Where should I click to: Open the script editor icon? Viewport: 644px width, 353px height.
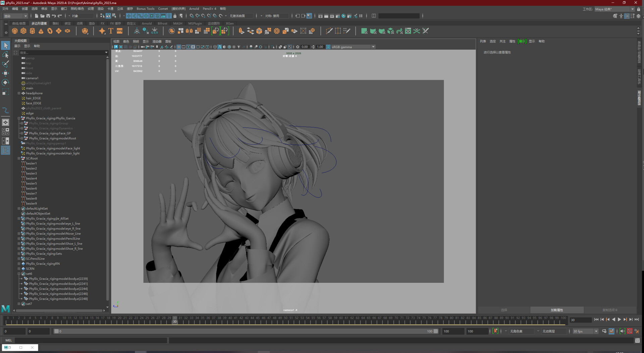point(637,340)
